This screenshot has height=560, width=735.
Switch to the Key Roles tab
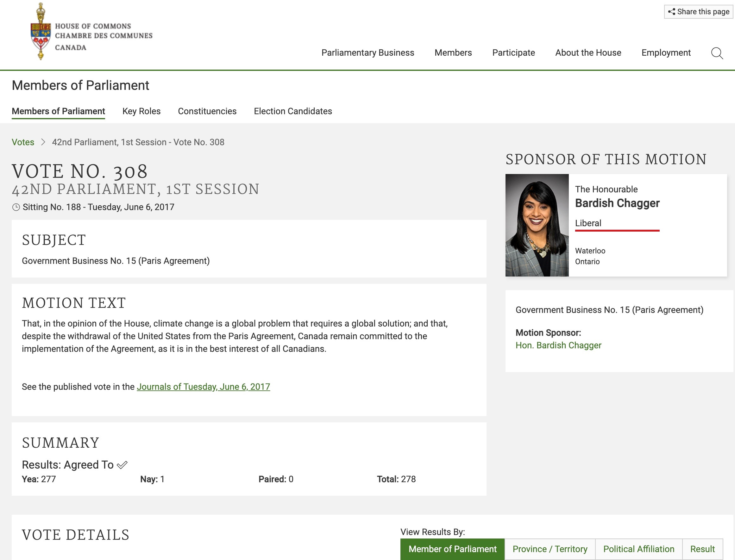point(141,111)
